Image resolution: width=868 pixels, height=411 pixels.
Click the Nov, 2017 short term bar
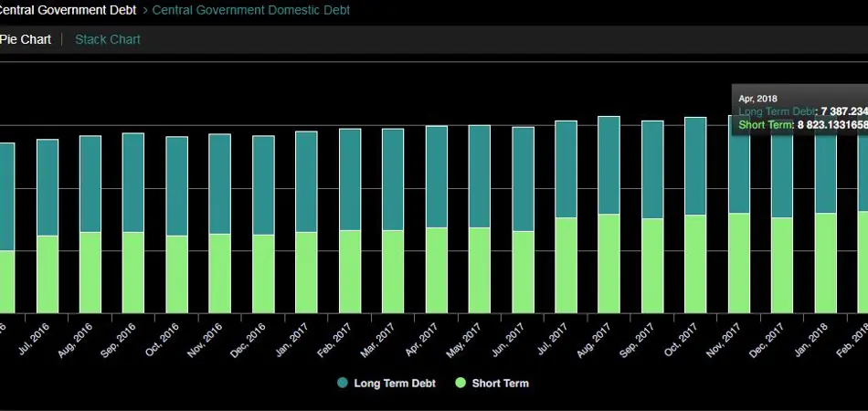(739, 263)
